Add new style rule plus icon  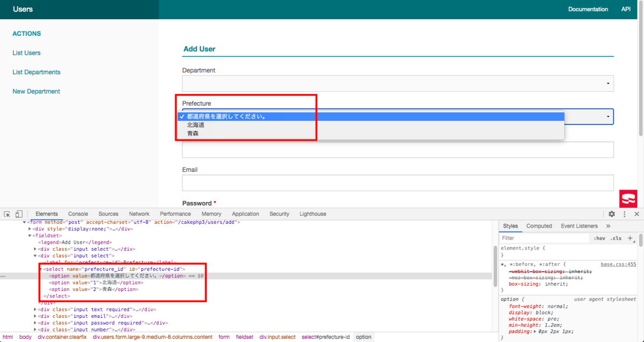point(630,238)
